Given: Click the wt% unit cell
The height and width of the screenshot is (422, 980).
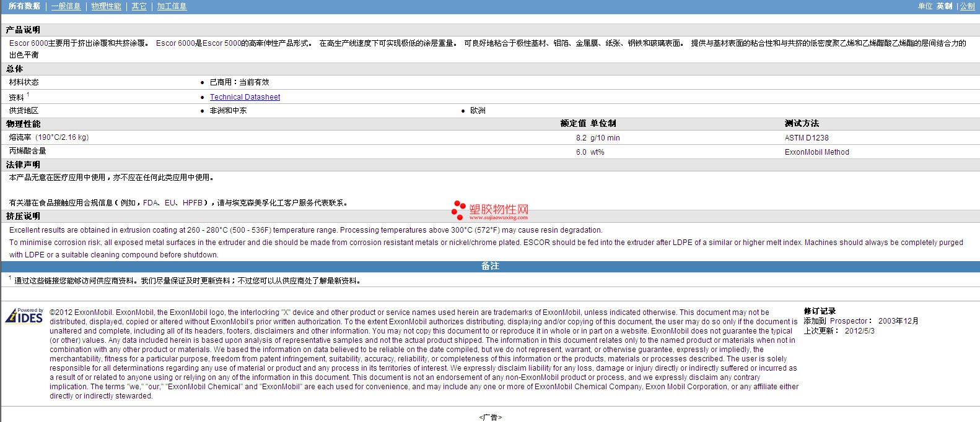Looking at the screenshot, I should click(597, 152).
